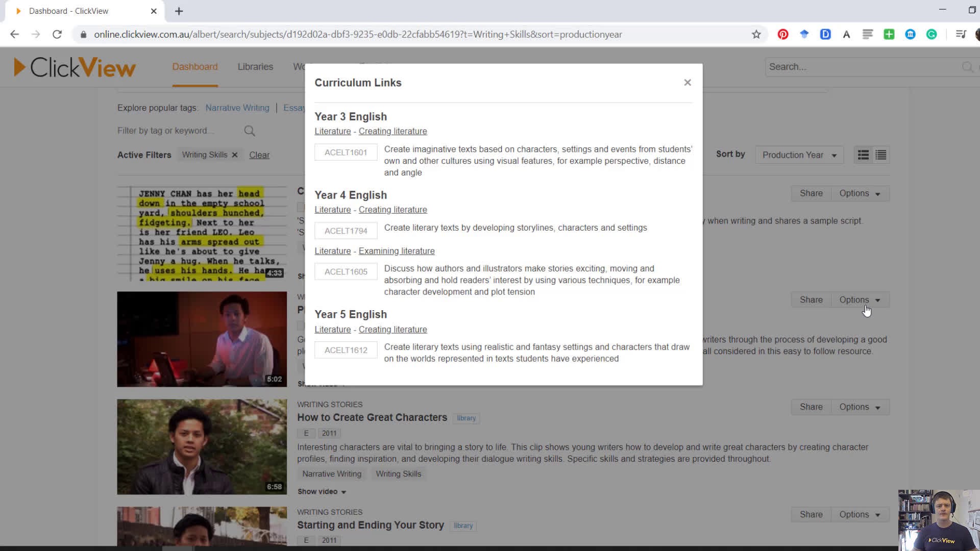The width and height of the screenshot is (980, 551).
Task: Click code ACELT1612
Action: tap(346, 350)
